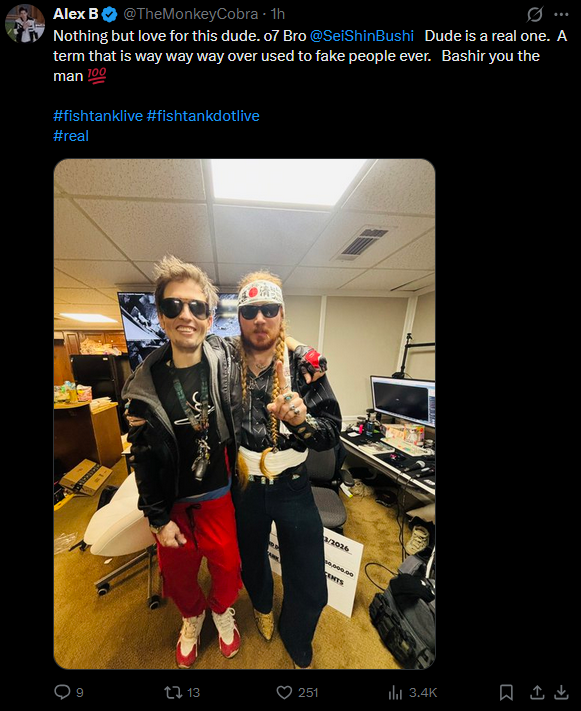Open the #real hashtag
This screenshot has height=711, width=581.
point(71,136)
